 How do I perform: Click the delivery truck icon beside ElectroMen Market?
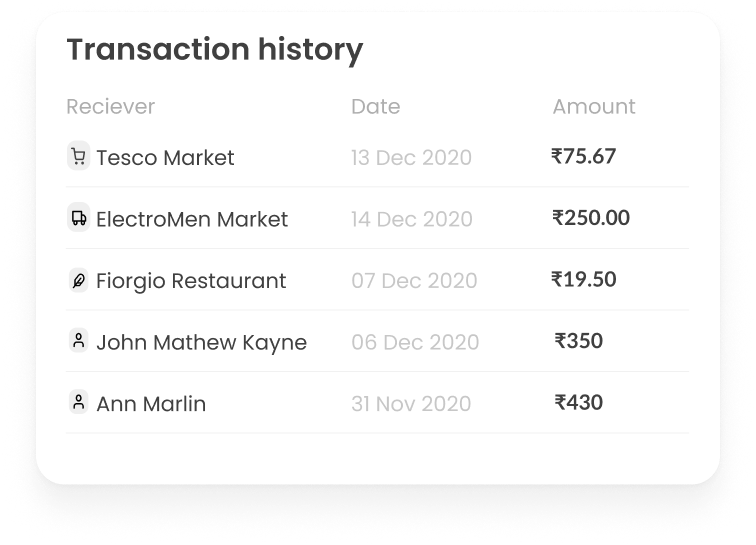point(78,218)
